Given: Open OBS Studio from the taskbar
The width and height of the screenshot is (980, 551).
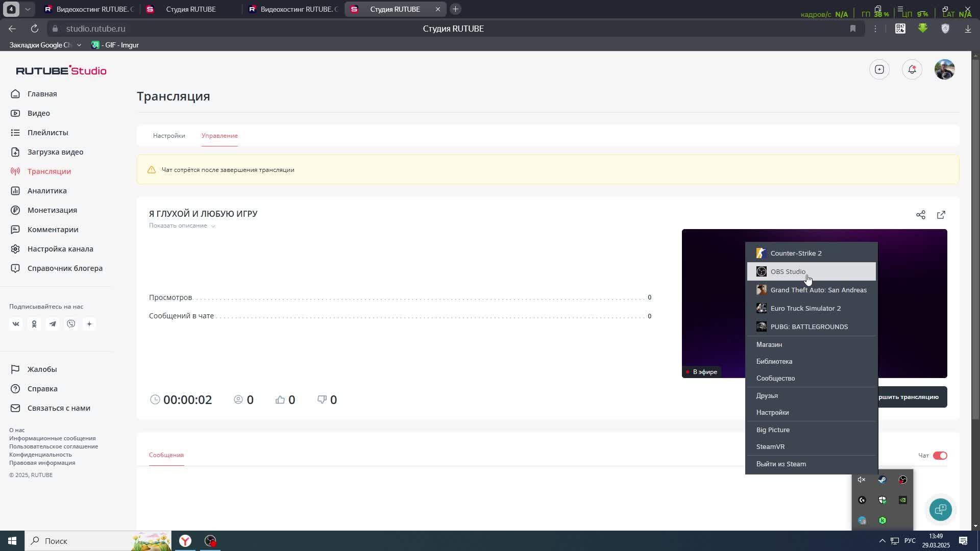Looking at the screenshot, I should tap(210, 541).
